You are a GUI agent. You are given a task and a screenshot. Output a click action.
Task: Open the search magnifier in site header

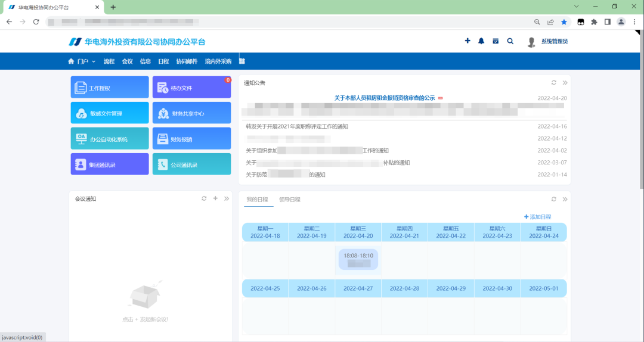pos(510,41)
